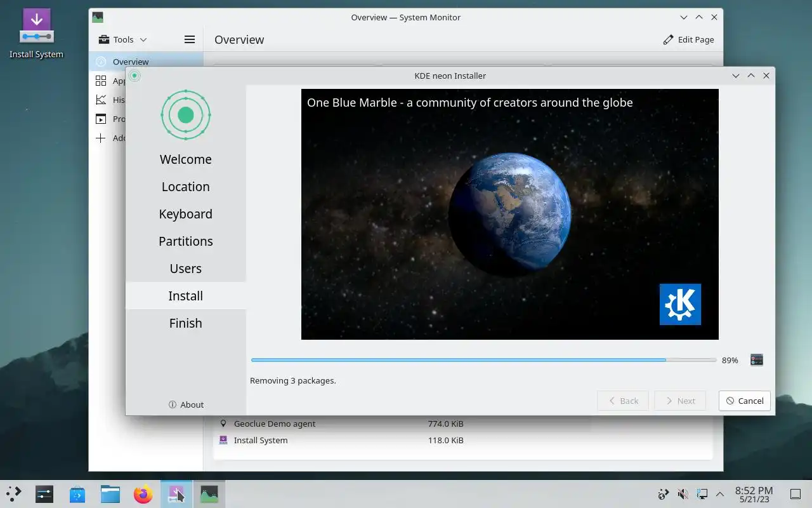Launch Firefox from the taskbar
This screenshot has width=812, height=508.
143,494
